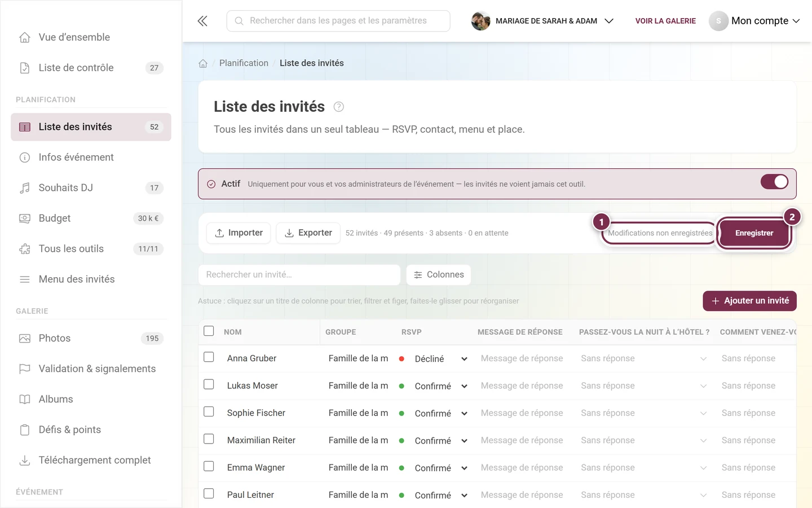812x508 pixels.
Task: Click the Enregistrer button
Action: coord(754,233)
